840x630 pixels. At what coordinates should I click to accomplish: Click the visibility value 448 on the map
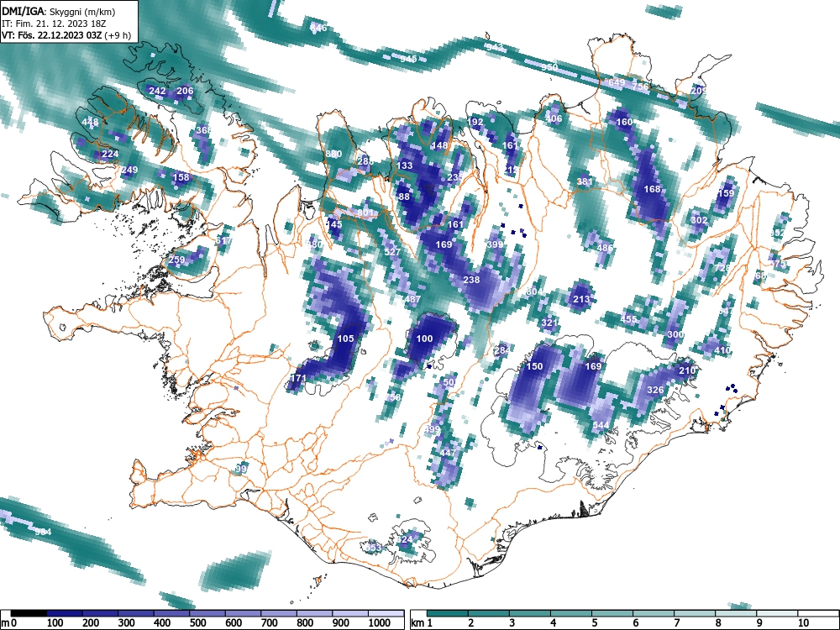(90, 122)
